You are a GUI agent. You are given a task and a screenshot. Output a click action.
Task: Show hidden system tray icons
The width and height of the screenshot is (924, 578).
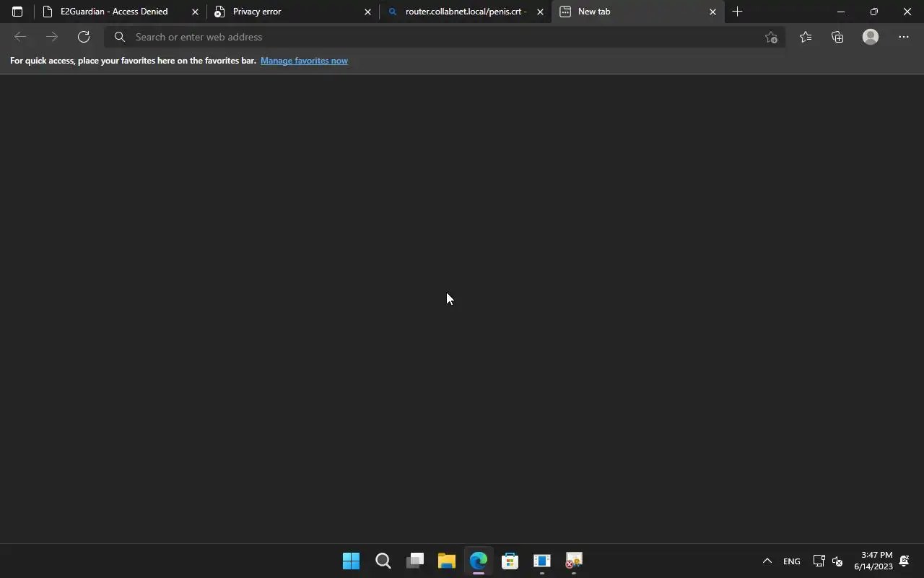[x=767, y=561]
